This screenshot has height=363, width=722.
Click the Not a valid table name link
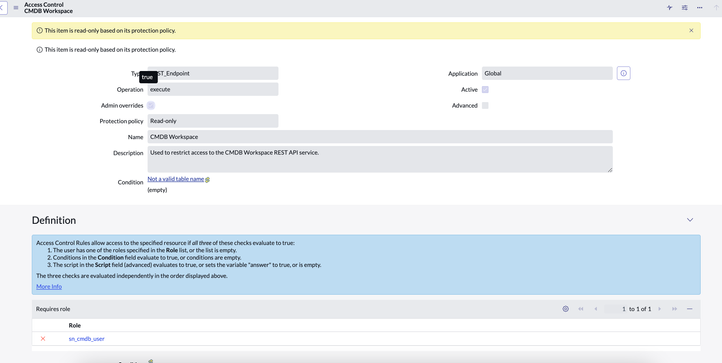[x=175, y=179]
